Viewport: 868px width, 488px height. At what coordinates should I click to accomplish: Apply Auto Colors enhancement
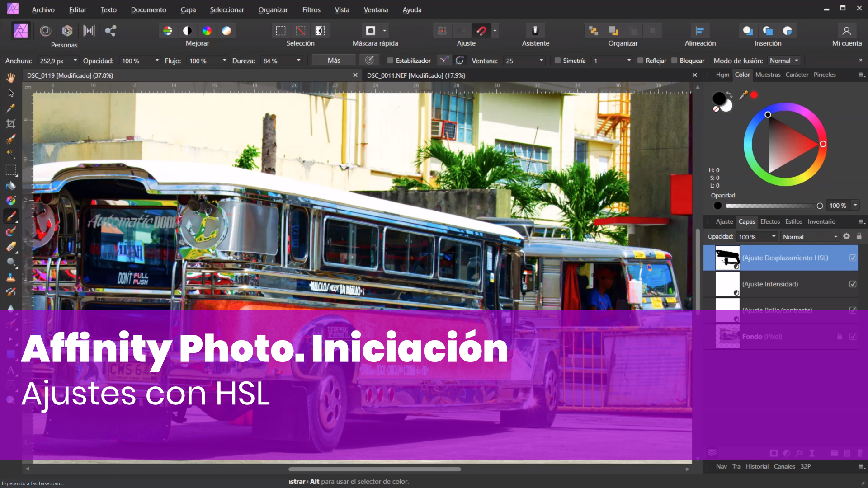coord(207,31)
